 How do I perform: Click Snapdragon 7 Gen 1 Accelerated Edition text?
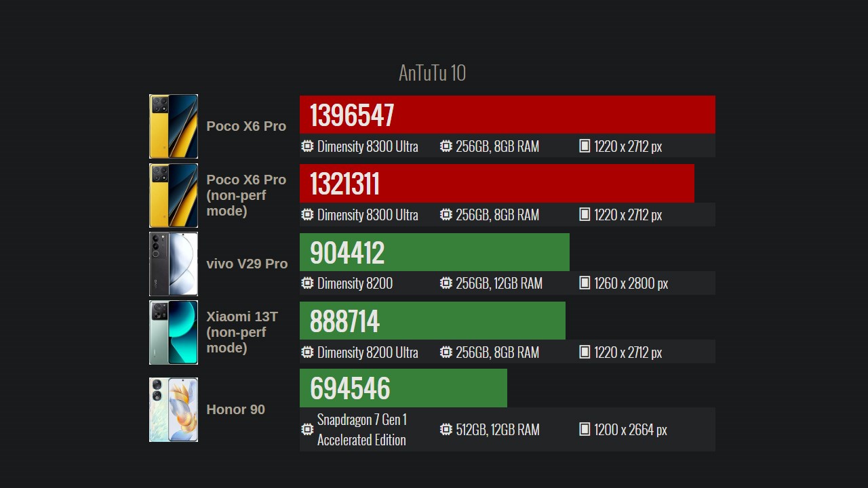point(362,429)
